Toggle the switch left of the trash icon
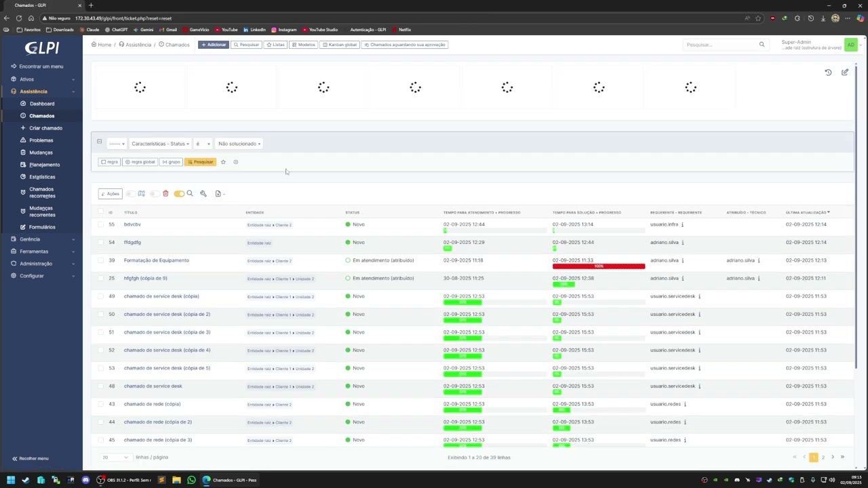The height and width of the screenshot is (488, 868). pyautogui.click(x=154, y=194)
